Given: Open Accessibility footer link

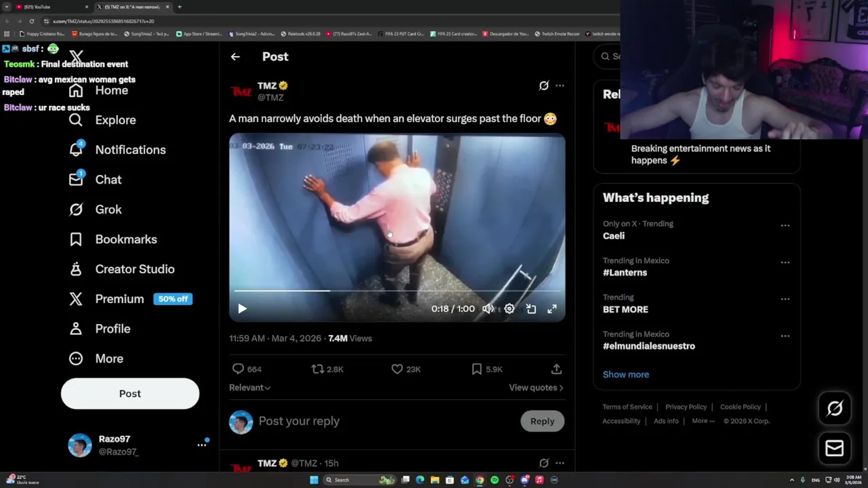Looking at the screenshot, I should 621,421.
